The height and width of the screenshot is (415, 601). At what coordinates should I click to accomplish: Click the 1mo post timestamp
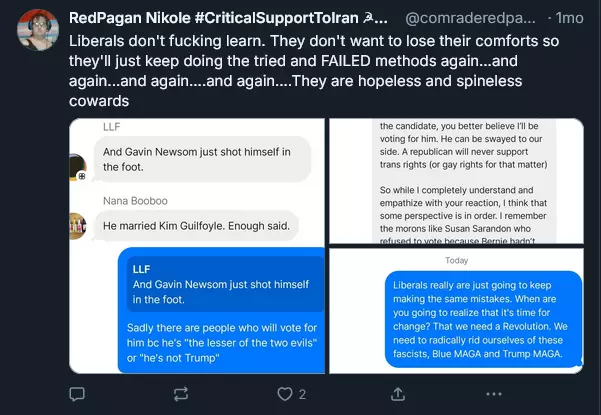click(569, 19)
